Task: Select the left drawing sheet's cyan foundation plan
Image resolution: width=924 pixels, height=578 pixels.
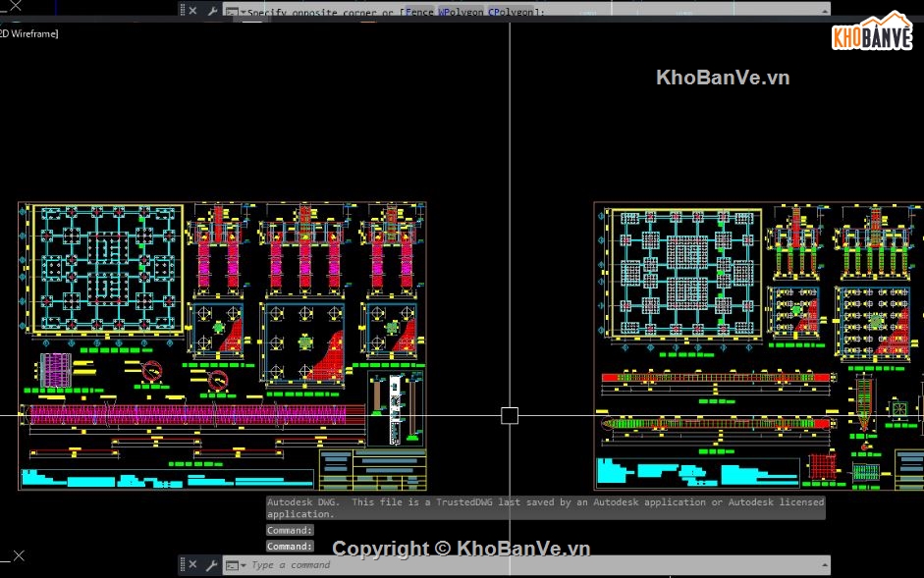Action: click(107, 268)
